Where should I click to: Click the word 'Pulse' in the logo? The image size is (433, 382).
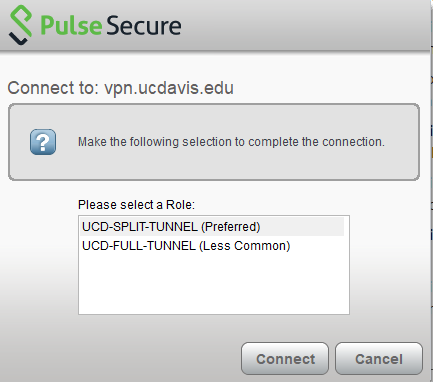click(x=71, y=26)
